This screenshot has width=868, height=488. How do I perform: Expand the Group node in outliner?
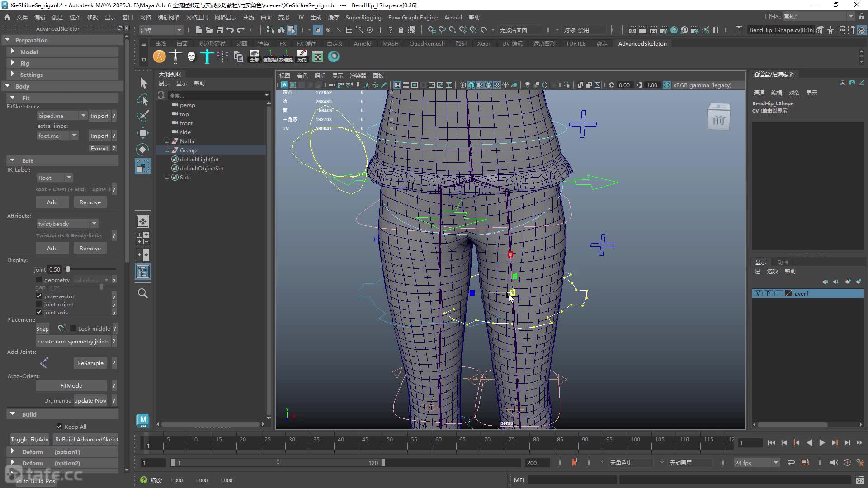tap(167, 150)
